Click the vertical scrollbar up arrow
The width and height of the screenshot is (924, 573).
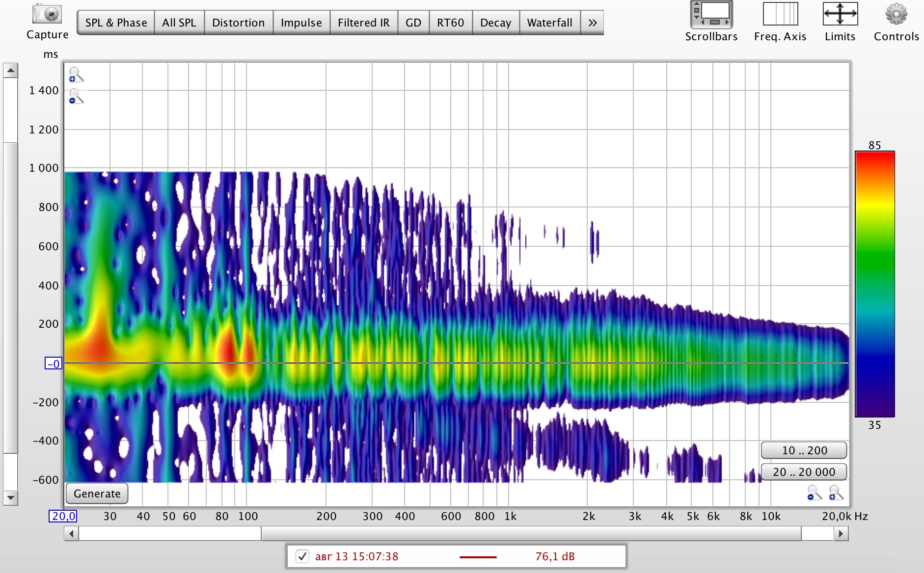10,71
